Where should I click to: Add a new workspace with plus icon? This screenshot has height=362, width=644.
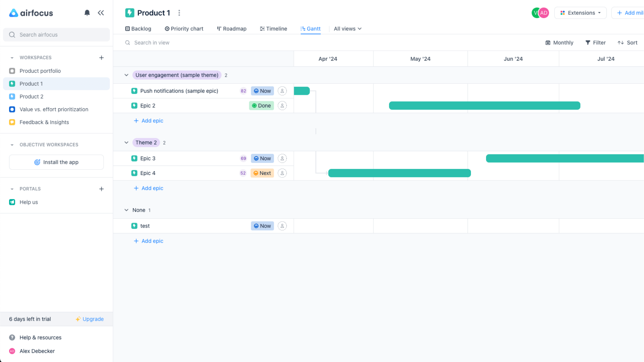coord(101,58)
